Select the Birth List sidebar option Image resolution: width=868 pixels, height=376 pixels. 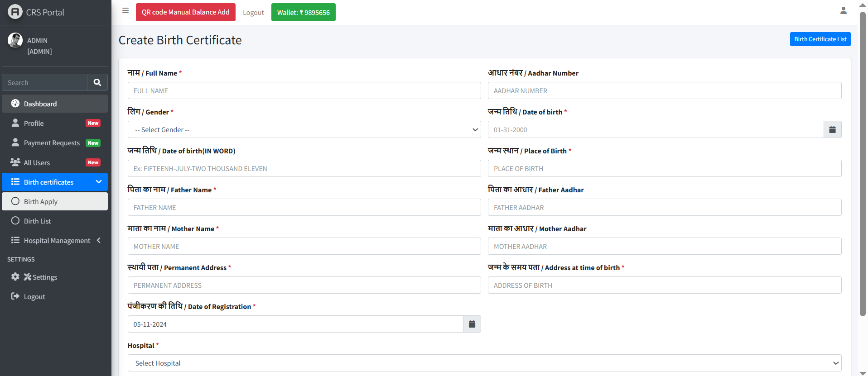click(37, 221)
